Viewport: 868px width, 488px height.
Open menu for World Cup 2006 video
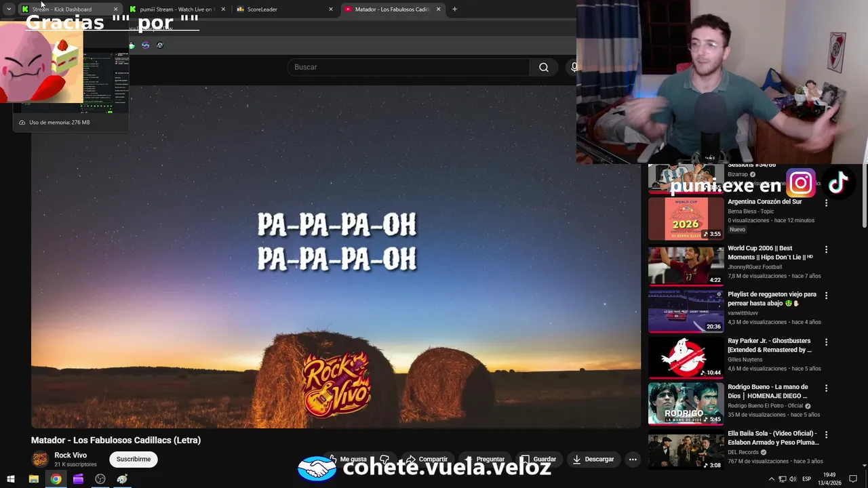[x=826, y=249]
